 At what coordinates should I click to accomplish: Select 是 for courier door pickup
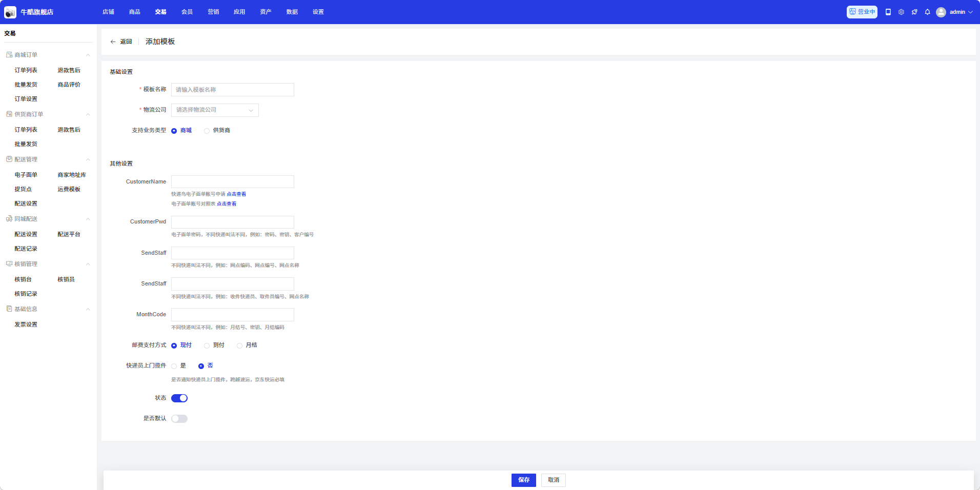174,366
